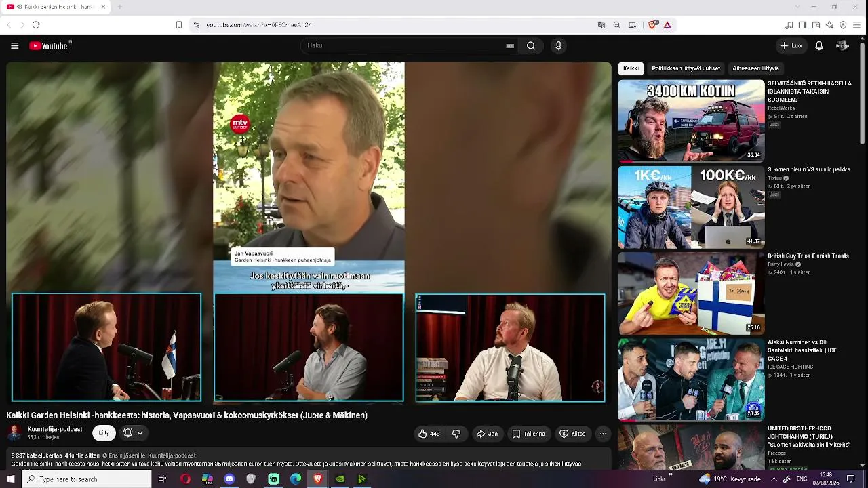Screen dimensions: 868x488
Task: Open the media playlist music-note icon
Action: (x=789, y=25)
